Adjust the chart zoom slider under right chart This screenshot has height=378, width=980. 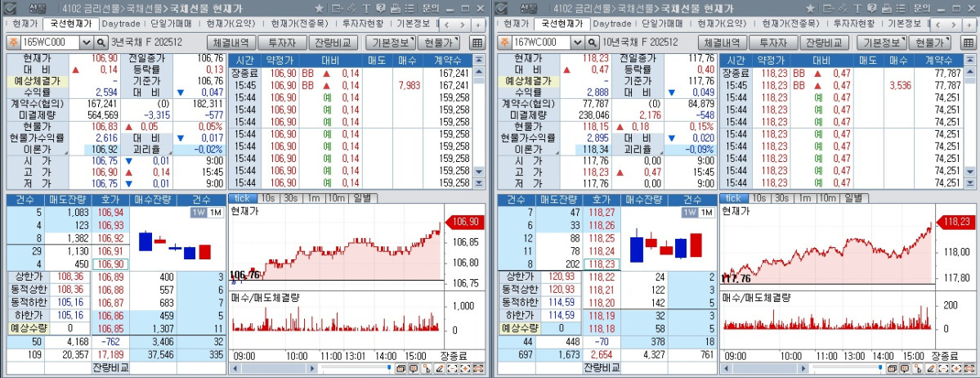point(880,367)
